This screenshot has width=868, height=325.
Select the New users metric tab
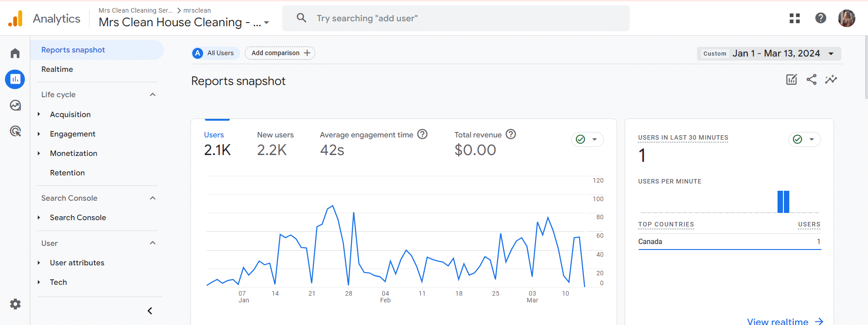click(x=275, y=145)
